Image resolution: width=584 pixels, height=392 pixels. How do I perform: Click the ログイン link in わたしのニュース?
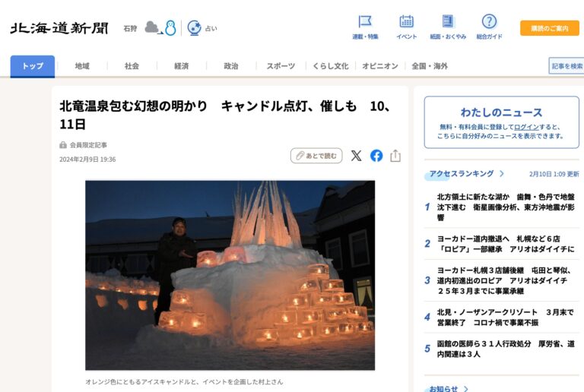[x=526, y=127]
